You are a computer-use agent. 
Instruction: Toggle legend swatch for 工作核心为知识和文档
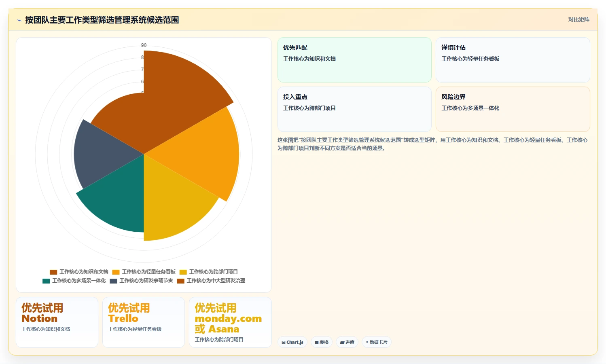[53, 272]
